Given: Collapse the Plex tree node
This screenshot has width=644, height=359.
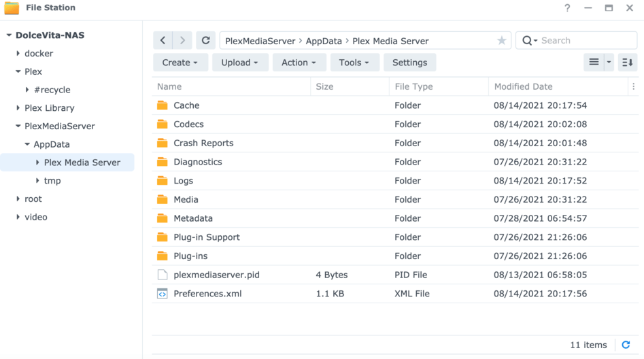Looking at the screenshot, I should click(18, 71).
